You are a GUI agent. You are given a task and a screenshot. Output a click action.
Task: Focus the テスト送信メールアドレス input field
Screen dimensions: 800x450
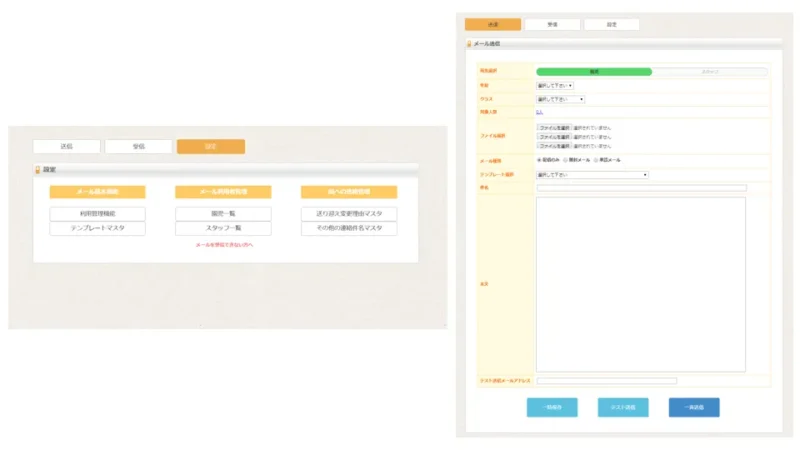coord(606,381)
